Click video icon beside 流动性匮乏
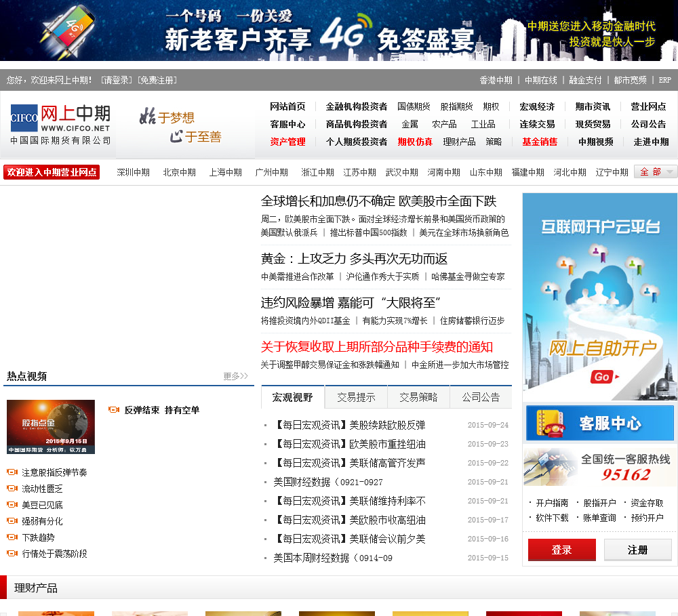 point(12,489)
